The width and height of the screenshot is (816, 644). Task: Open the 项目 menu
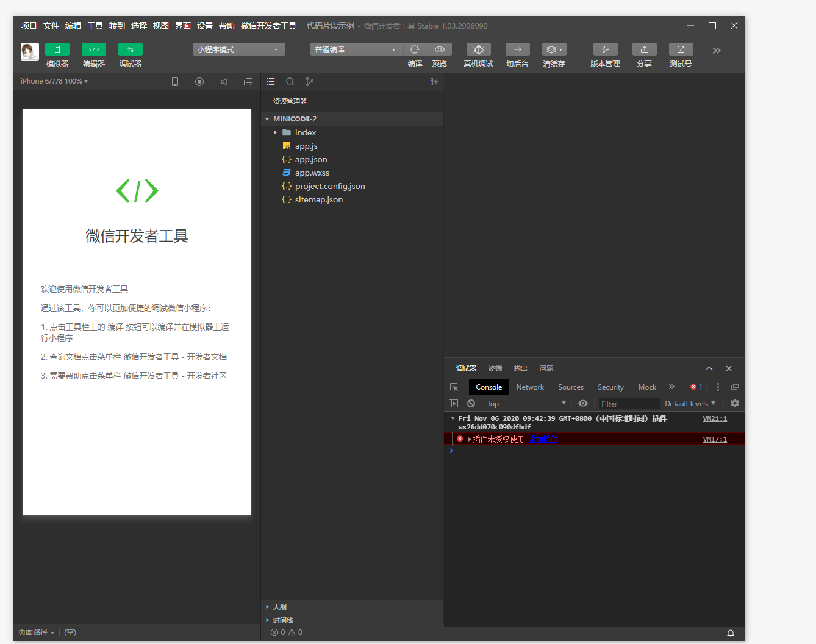[29, 26]
